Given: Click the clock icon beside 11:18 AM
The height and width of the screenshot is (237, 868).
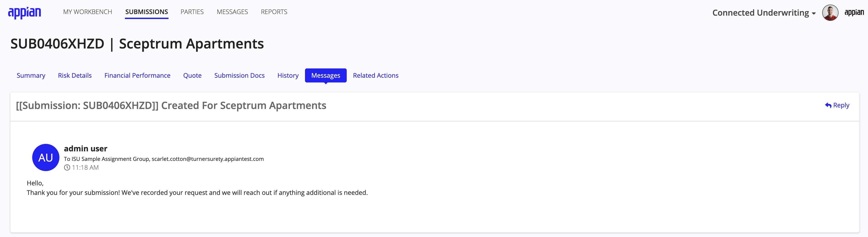Looking at the screenshot, I should coord(67,167).
